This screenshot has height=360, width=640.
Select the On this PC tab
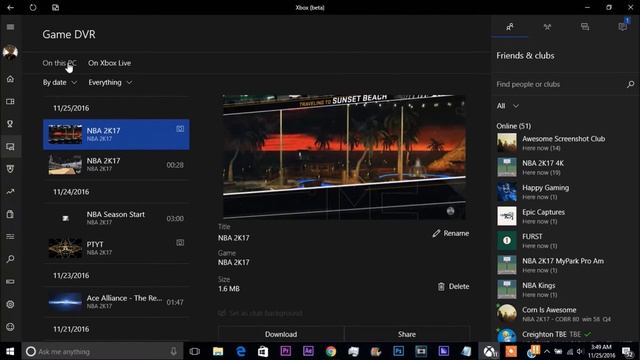point(60,63)
